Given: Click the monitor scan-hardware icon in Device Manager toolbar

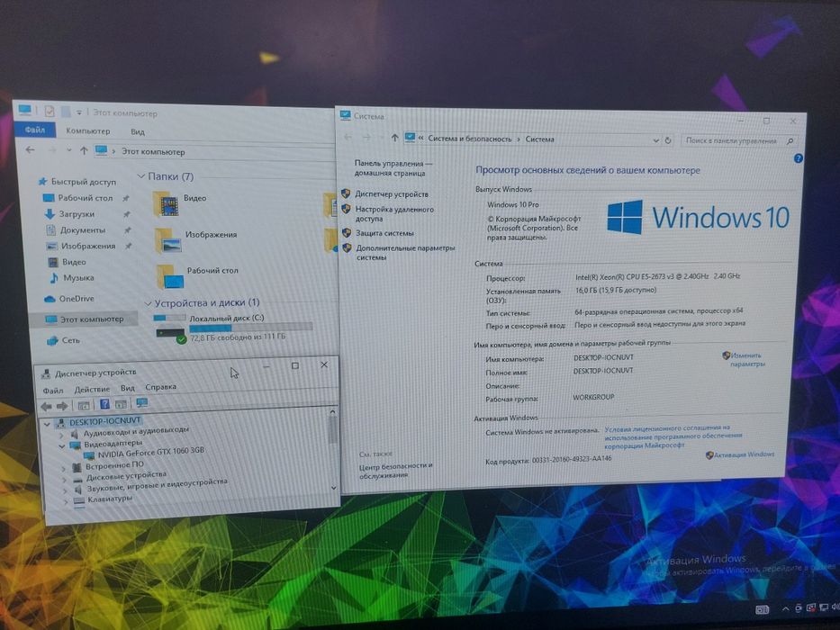Looking at the screenshot, I should click(142, 403).
